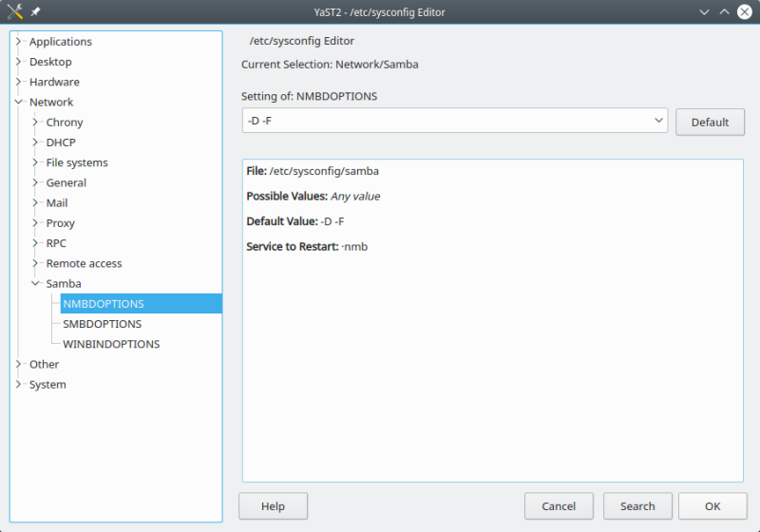Select the Mail label in tree

[57, 203]
